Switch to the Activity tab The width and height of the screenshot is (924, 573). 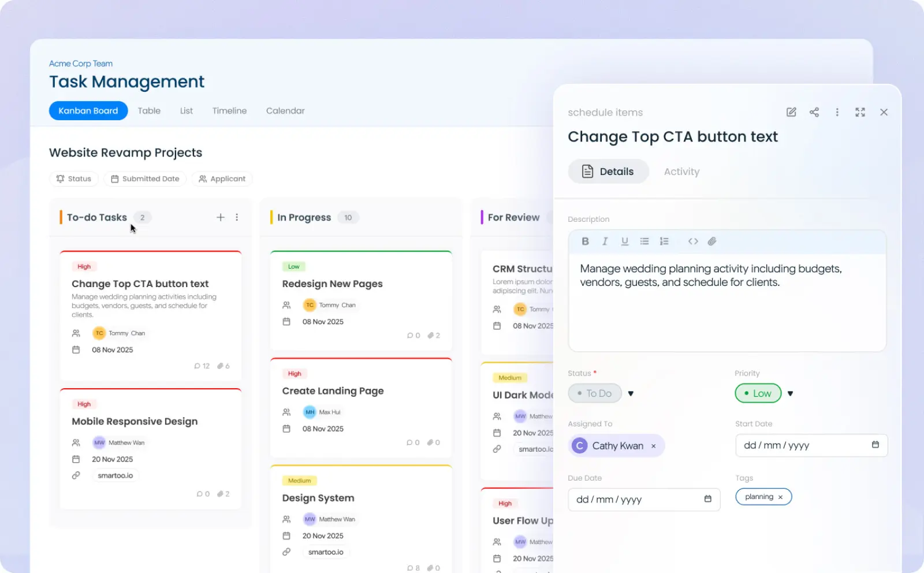pos(681,172)
